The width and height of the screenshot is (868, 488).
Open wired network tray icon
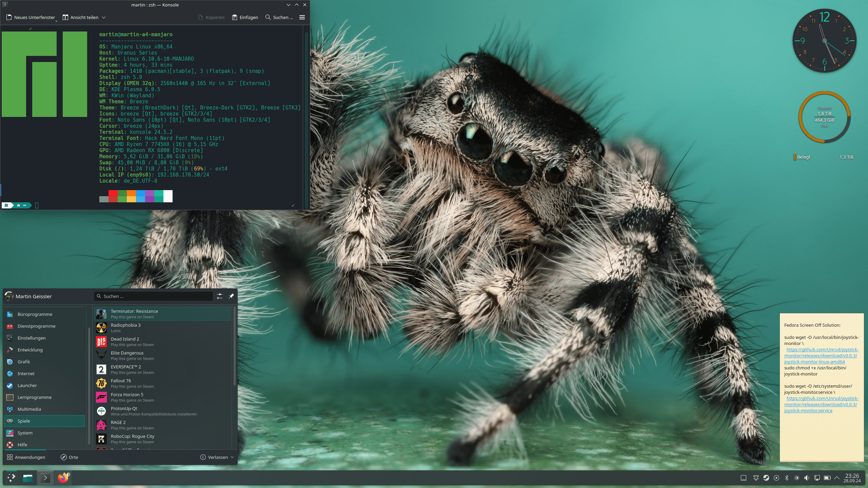pos(817,478)
